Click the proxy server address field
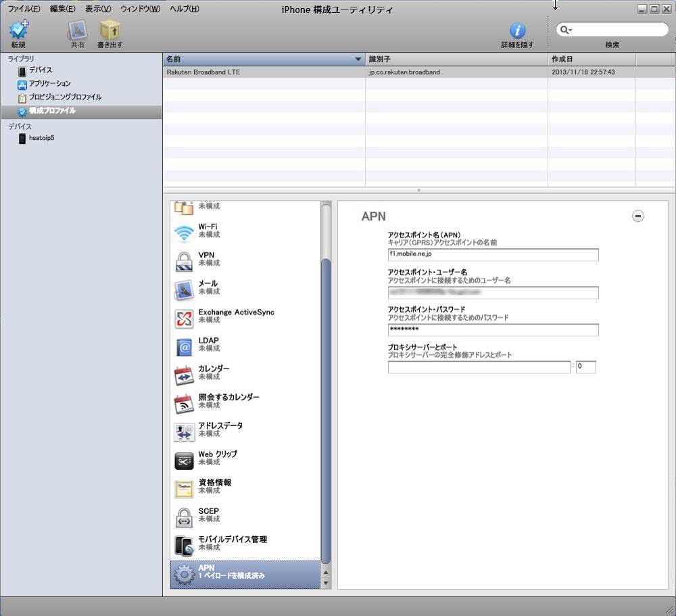 click(x=479, y=367)
